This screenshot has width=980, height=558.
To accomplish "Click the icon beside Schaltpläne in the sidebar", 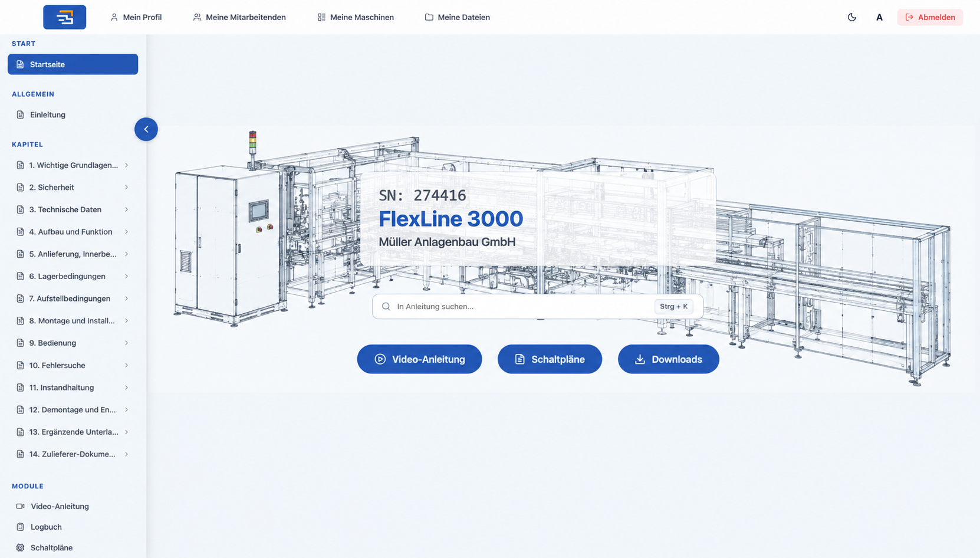I will [x=20, y=547].
